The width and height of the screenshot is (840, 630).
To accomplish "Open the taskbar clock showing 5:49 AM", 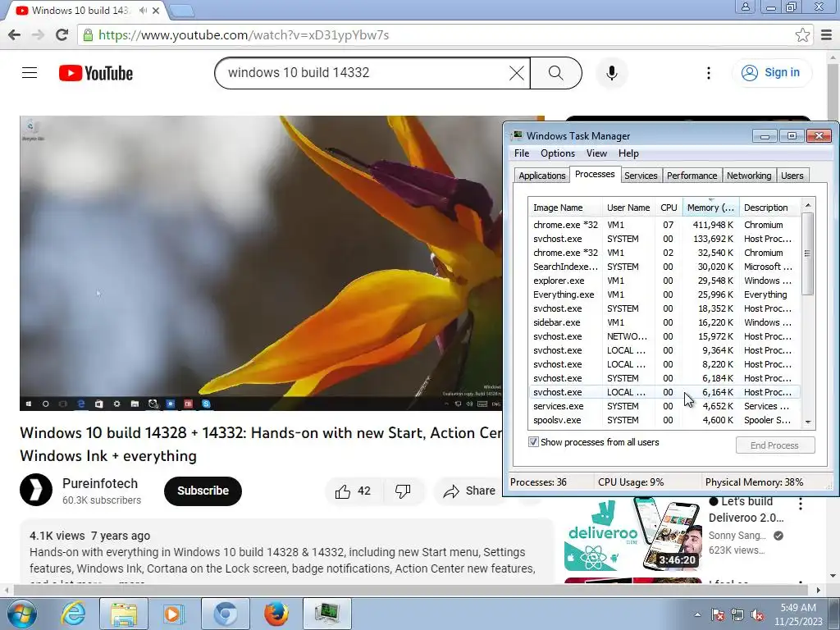I will tap(798, 614).
